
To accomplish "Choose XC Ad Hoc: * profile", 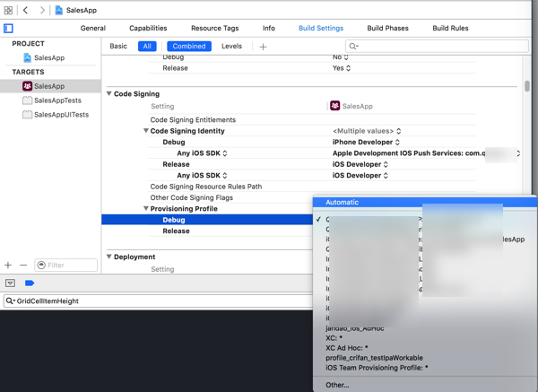I will (x=425, y=348).
